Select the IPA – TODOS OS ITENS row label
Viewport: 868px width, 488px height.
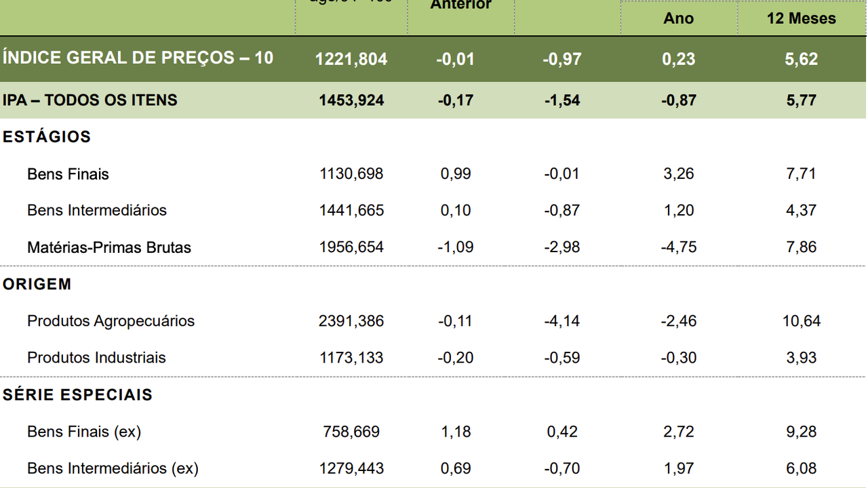point(90,100)
